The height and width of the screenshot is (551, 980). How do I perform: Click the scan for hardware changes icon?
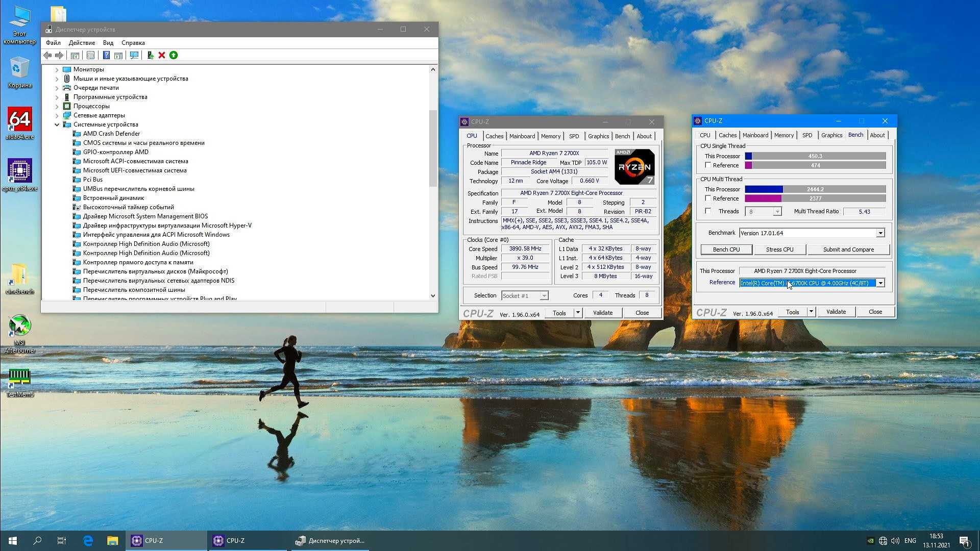tap(134, 55)
